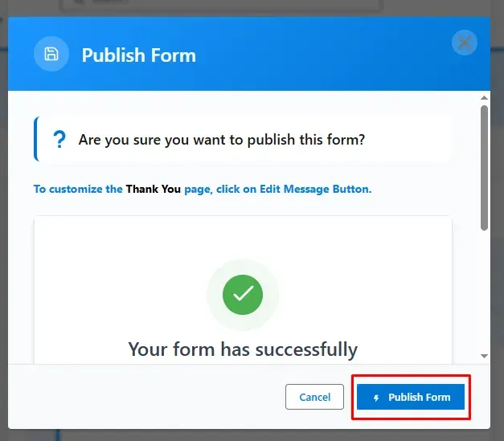
Task: Click the blue dialog header bar
Action: 249,54
